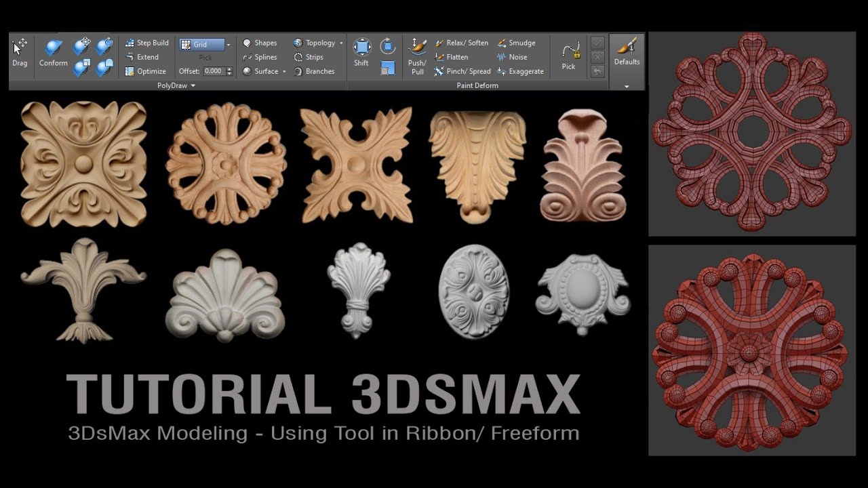This screenshot has height=488, width=868.
Task: Select the Extend tool
Action: pos(142,57)
